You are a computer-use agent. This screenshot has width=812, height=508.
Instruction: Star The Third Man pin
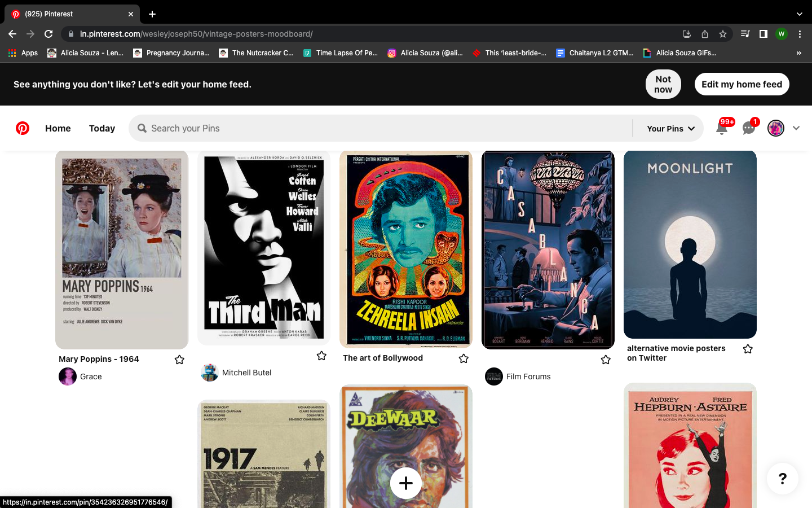click(321, 356)
